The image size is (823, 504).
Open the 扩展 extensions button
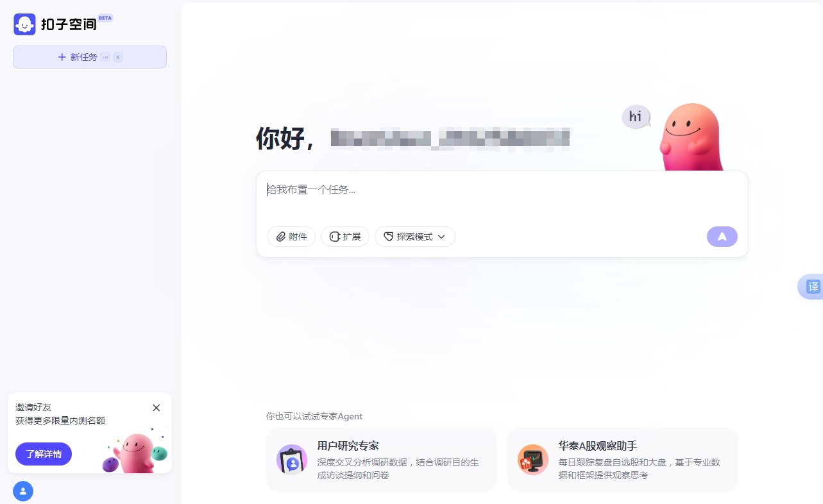point(345,237)
